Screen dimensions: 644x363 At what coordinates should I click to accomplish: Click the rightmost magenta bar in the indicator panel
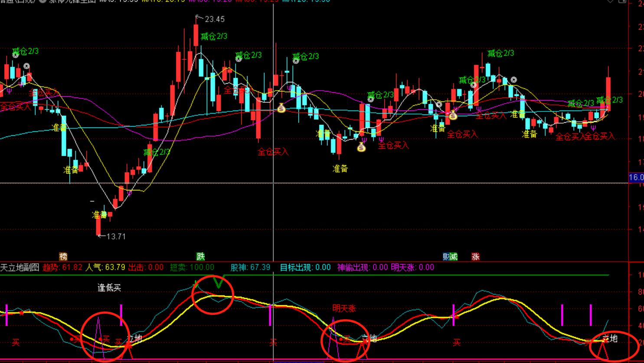(590, 315)
